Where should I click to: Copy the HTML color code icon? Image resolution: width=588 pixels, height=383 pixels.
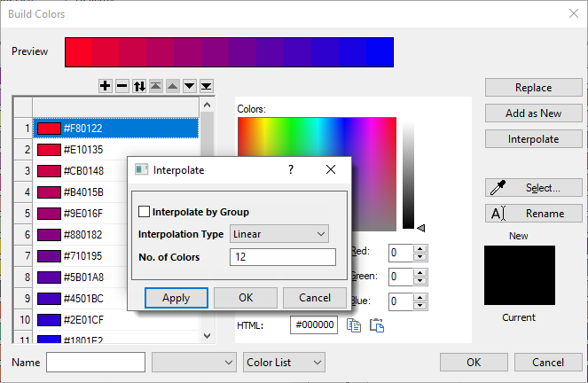click(x=354, y=325)
